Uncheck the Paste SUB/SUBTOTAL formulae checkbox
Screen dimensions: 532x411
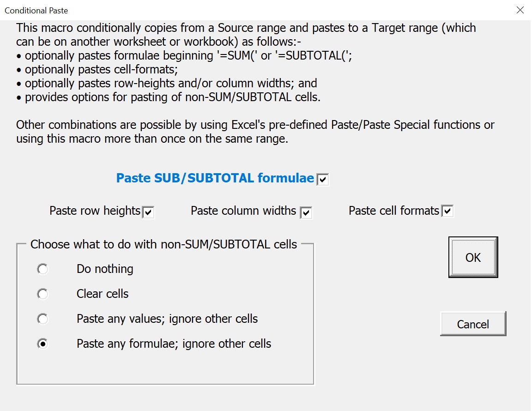(322, 179)
